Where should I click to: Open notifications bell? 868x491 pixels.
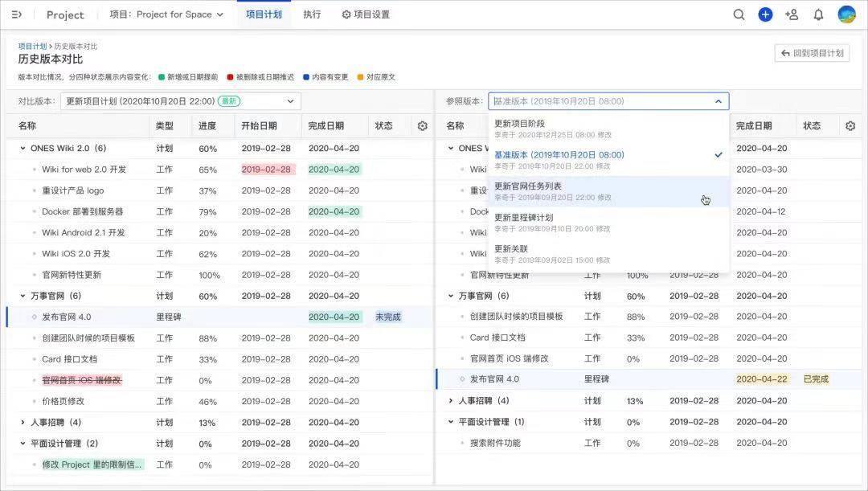coord(818,15)
